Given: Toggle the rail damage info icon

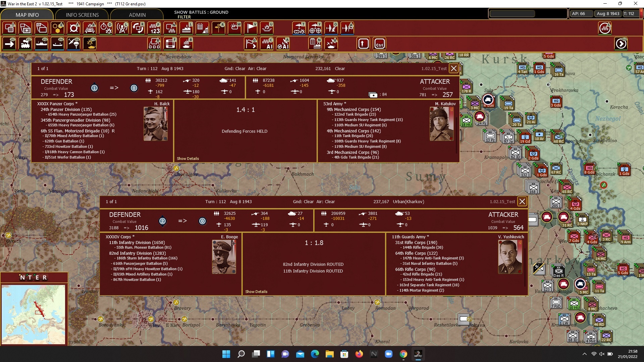Looking at the screenshot, I should click(90, 28).
